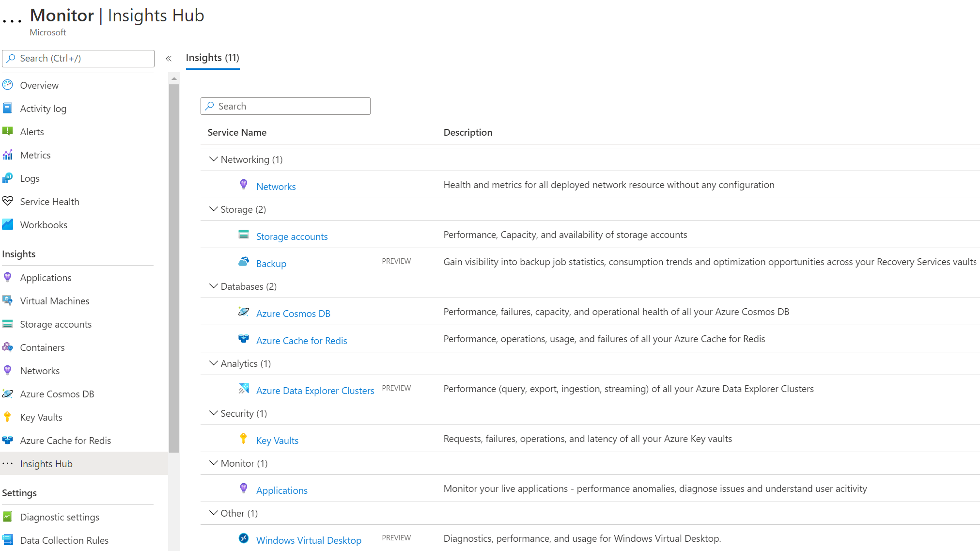Click the Virtual Machines icon in sidebar

pyautogui.click(x=8, y=301)
